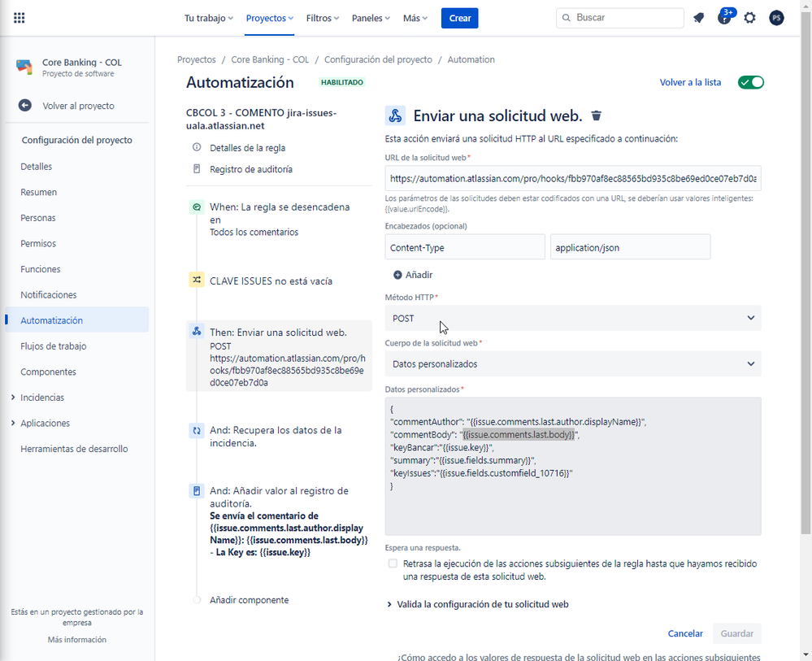The height and width of the screenshot is (661, 812).
Task: Go to Funciones in sidebar
Action: 41,269
